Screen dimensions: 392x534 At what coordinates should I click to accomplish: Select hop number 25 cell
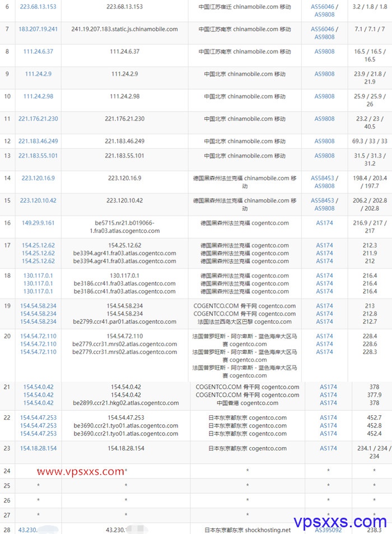[7, 486]
